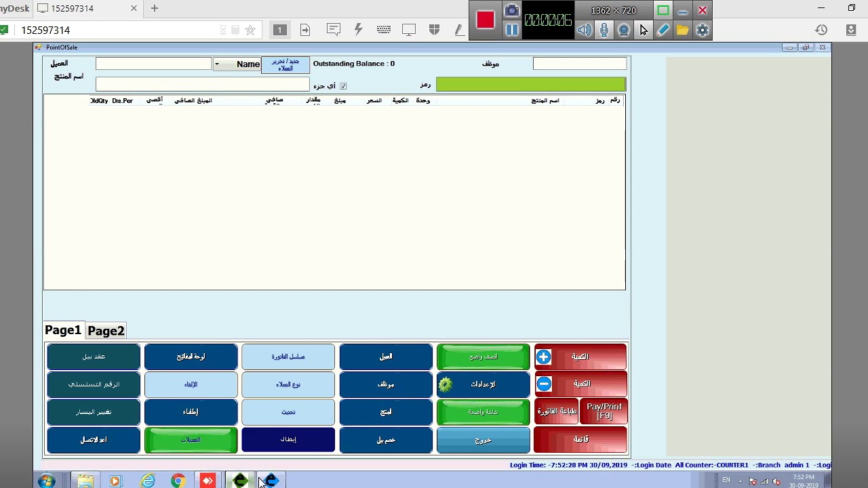Open the AnyDesk whiteboard pen icon

click(459, 30)
